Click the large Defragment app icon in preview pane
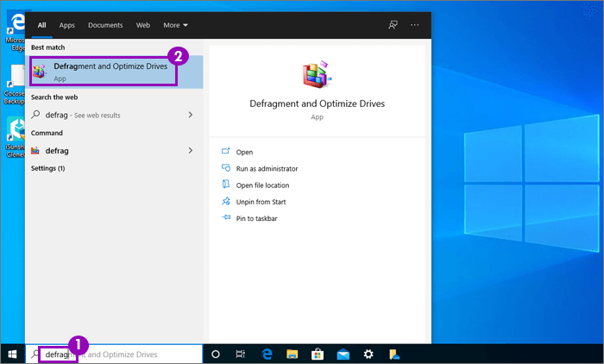Image resolution: width=604 pixels, height=364 pixels. pyautogui.click(x=317, y=74)
